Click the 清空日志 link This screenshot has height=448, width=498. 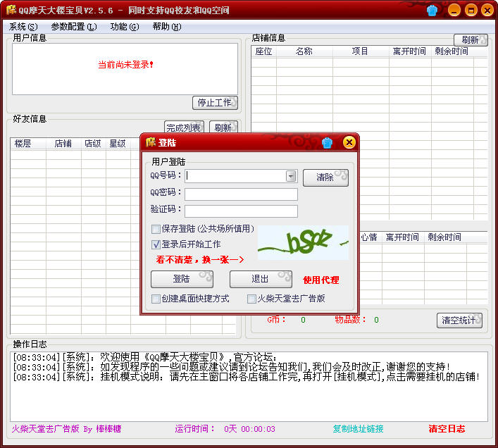coord(447,429)
